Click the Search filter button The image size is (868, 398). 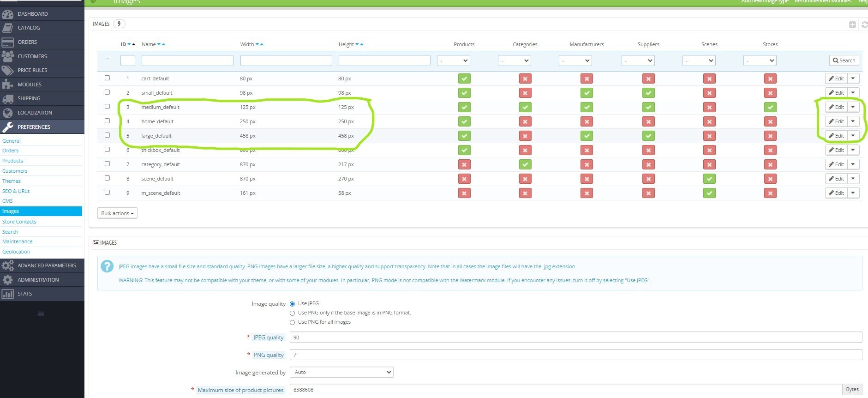click(x=844, y=60)
